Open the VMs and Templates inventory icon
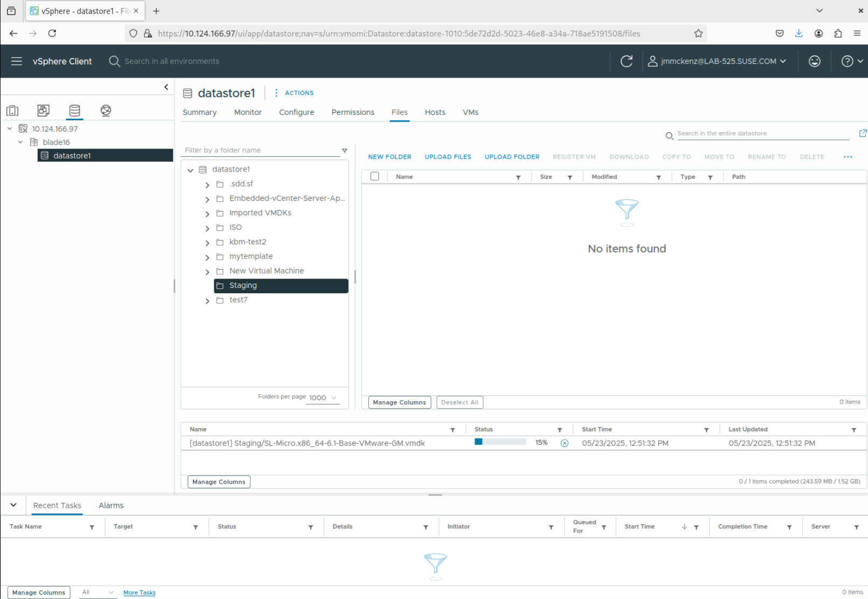 pyautogui.click(x=44, y=111)
